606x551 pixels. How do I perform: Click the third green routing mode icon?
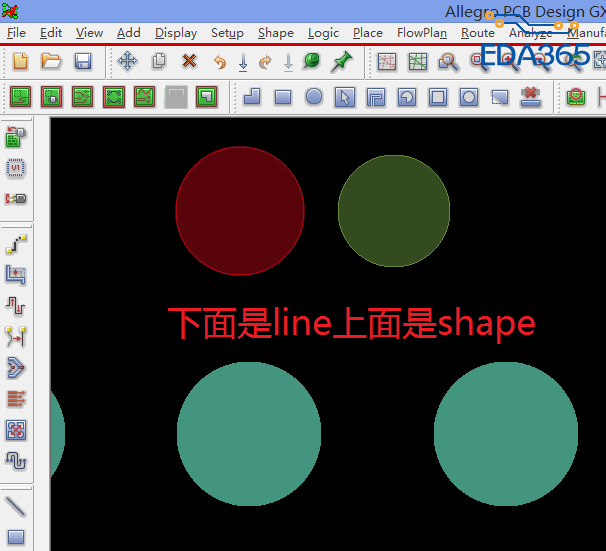click(82, 97)
